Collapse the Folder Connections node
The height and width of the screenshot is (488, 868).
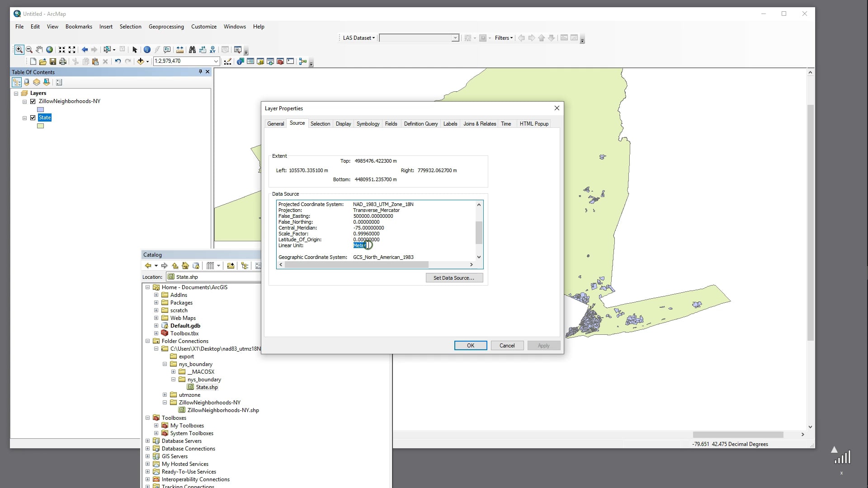(147, 341)
